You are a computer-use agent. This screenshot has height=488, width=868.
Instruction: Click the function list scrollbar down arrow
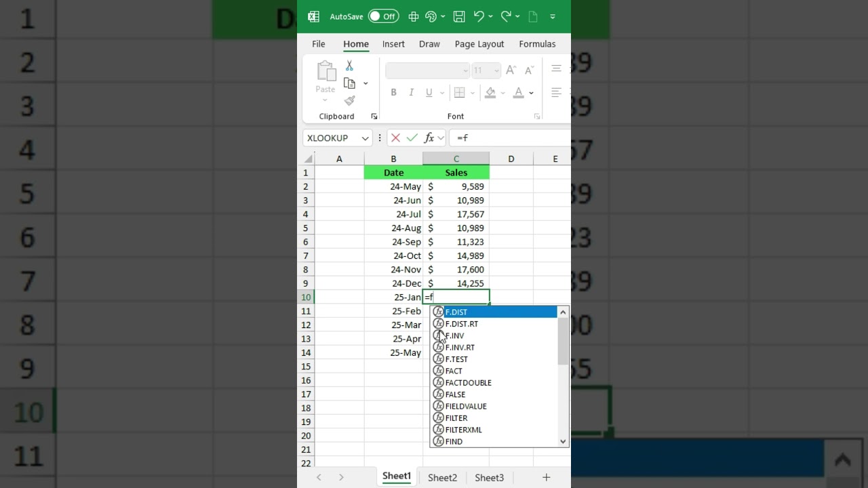[563, 441]
